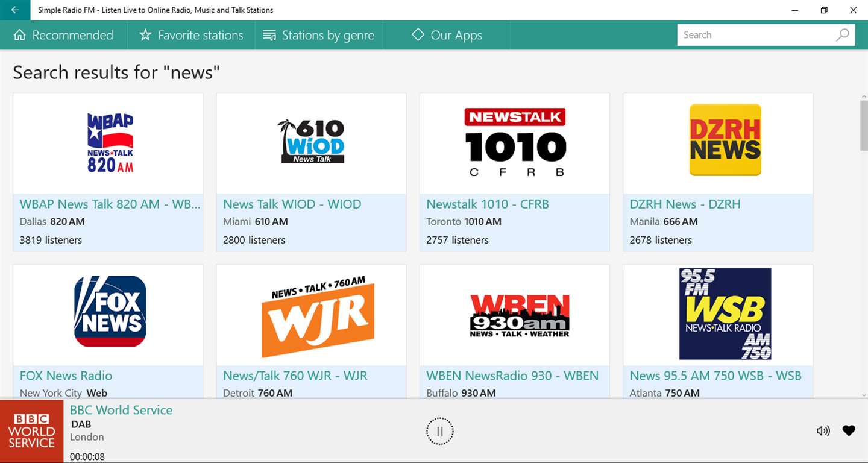Open the Stations by genre tab
Viewport: 868px width, 463px height.
pos(319,35)
